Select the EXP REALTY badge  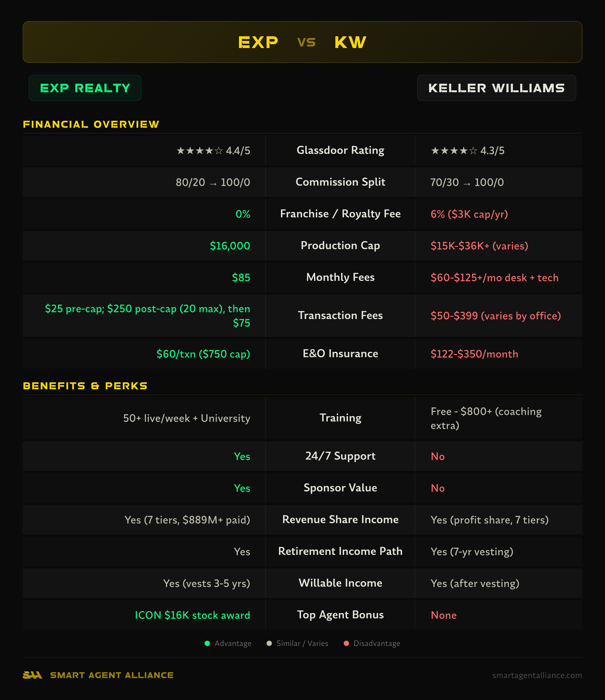pos(85,88)
